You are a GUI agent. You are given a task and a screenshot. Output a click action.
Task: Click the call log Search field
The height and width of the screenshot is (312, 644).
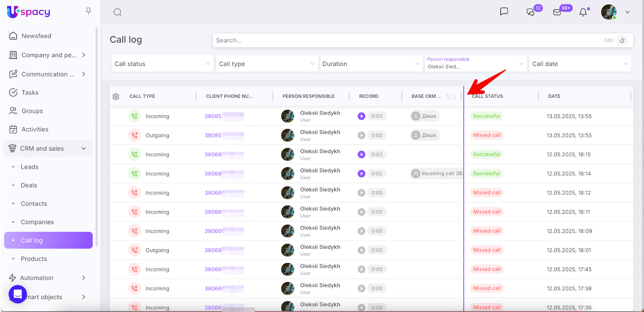[407, 40]
